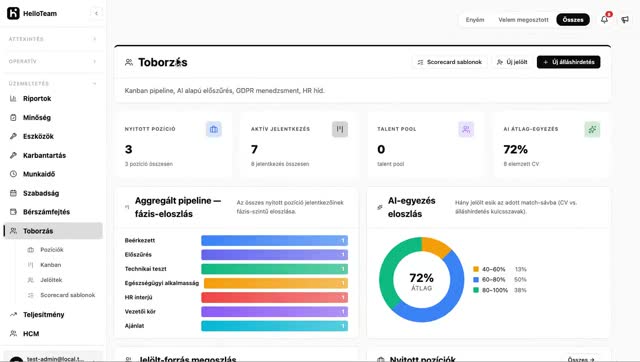Collapse the Üzemeltetés sidebar section
This screenshot has width=640, height=362.
[53, 84]
